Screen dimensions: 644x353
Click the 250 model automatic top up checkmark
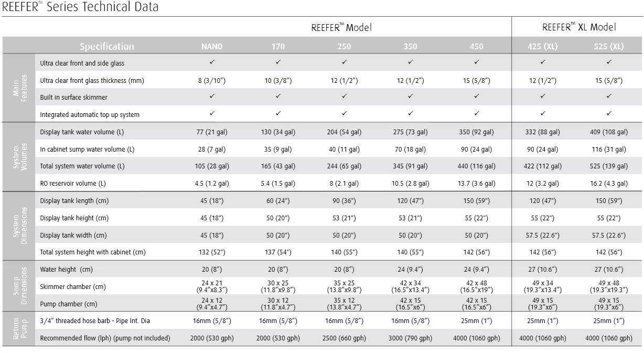tap(344, 114)
